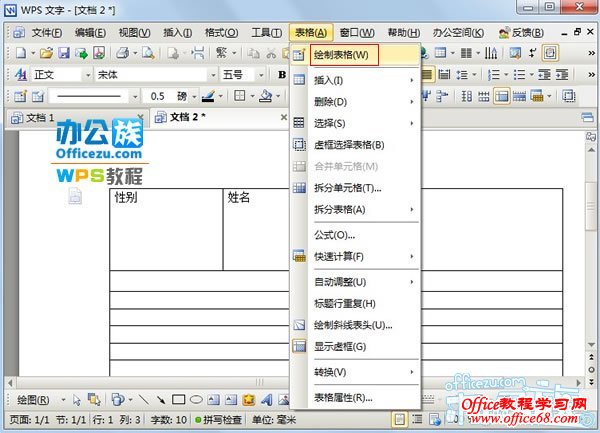Click the Format Styles icon next to 正文
Screen dimensions: 600x433
[x=21, y=75]
